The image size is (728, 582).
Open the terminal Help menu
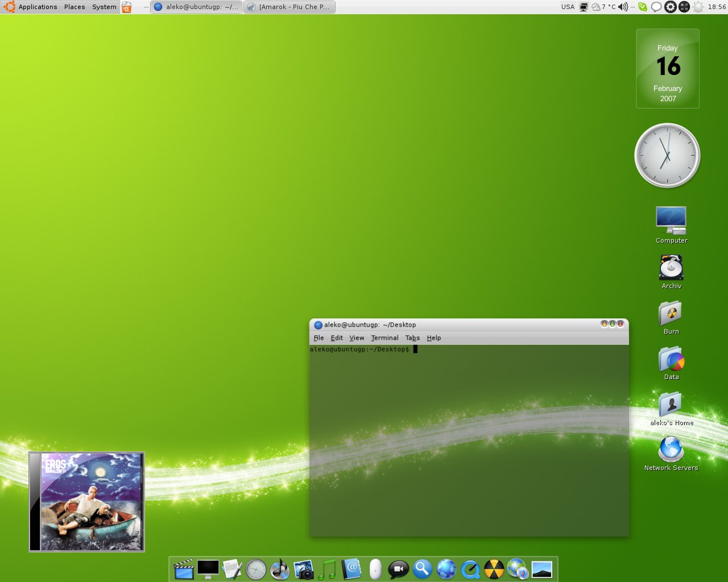(434, 338)
